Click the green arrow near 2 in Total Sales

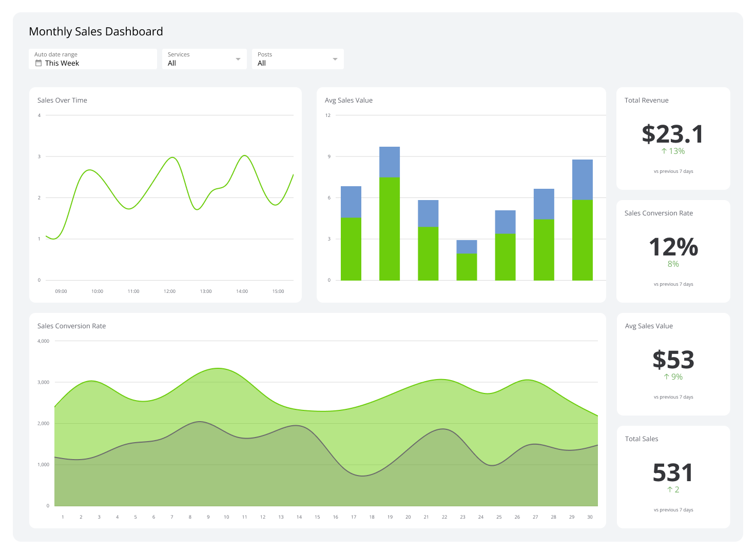(x=669, y=489)
